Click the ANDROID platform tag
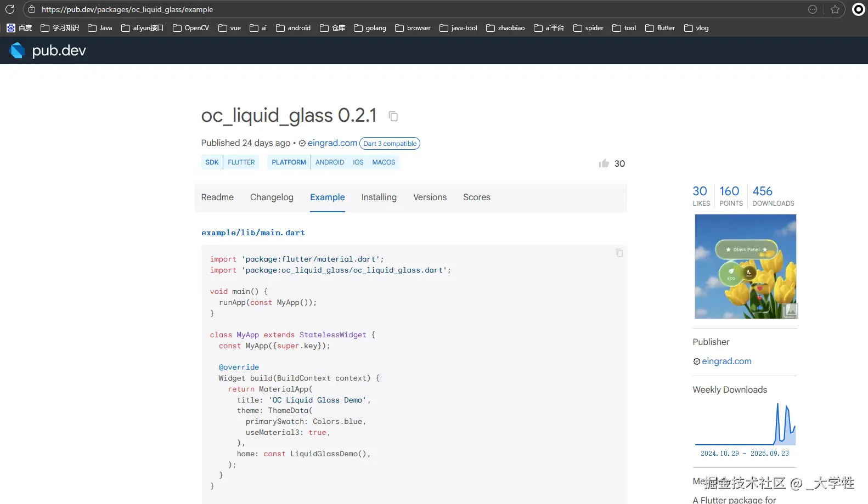This screenshot has width=868, height=504. [330, 162]
